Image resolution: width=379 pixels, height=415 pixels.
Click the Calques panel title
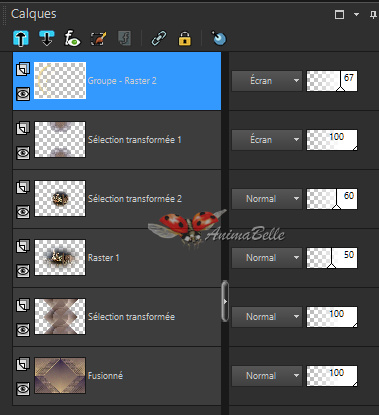tap(34, 14)
